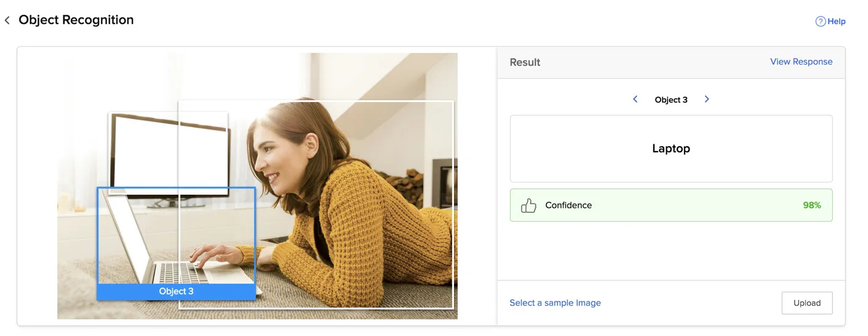Image resolution: width=868 pixels, height=336 pixels.
Task: Click the green Confidence 98% bar
Action: click(x=671, y=205)
